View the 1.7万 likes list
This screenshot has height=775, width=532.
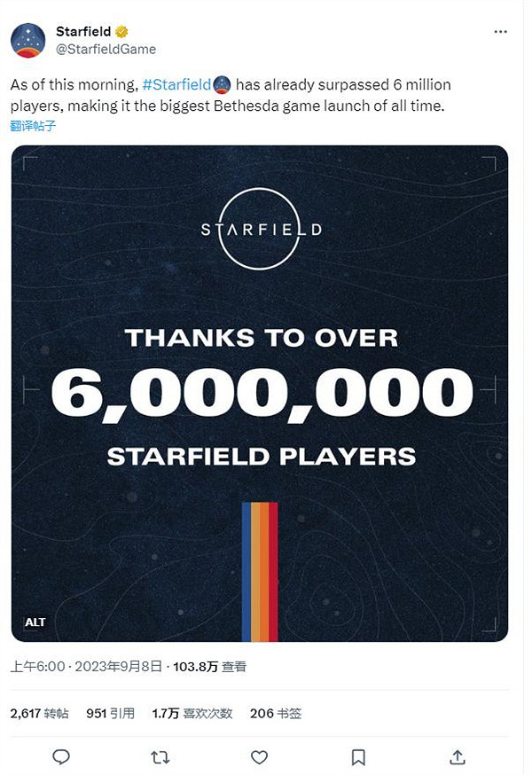[192, 713]
